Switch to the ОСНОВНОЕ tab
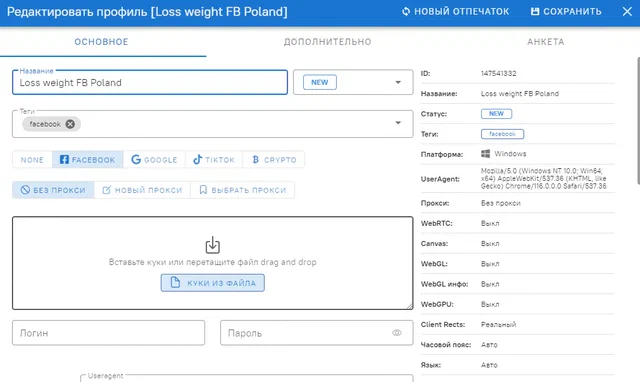Viewport: 640px width, 382px height. [x=102, y=42]
